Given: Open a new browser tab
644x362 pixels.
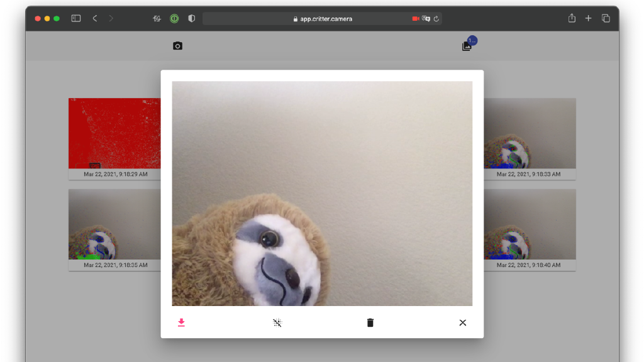Looking at the screenshot, I should (589, 19).
